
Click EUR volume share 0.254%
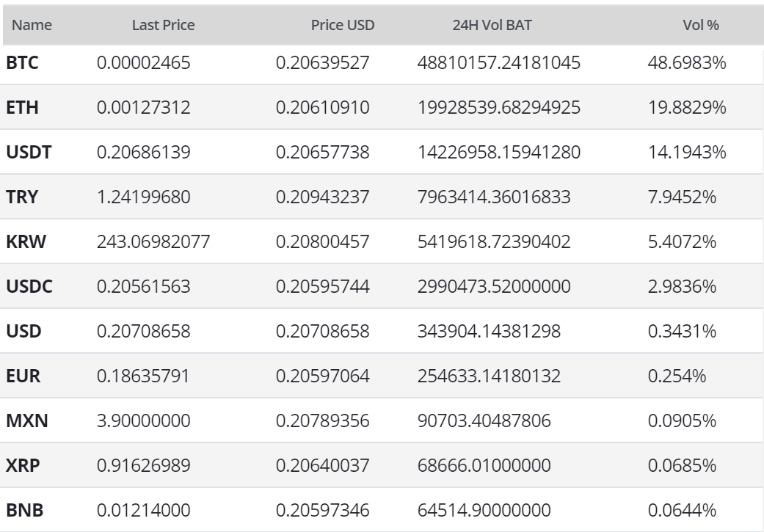pos(677,376)
